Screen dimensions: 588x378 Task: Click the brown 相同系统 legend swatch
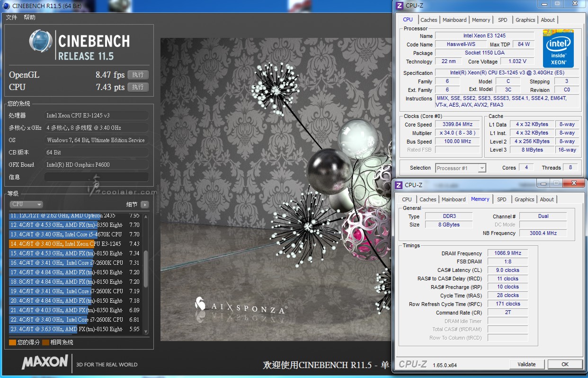45,342
